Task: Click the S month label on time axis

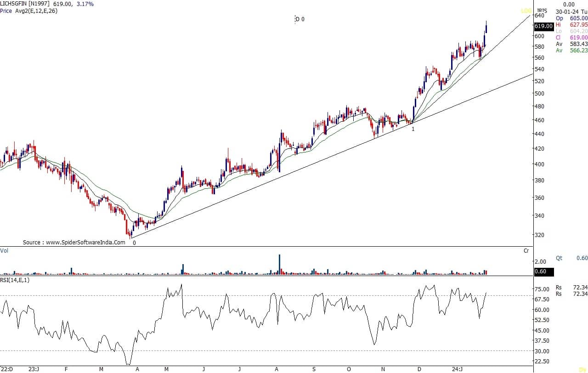Action: click(314, 369)
